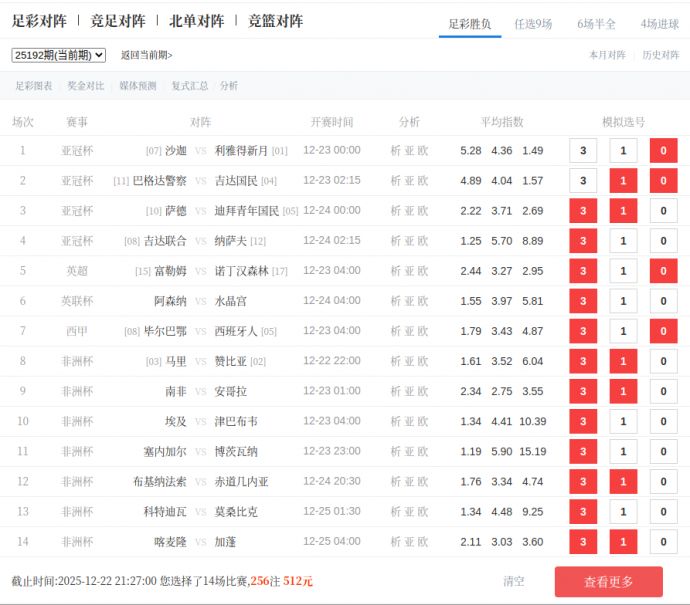
Task: Switch to the 任选9场 tab
Action: [533, 24]
